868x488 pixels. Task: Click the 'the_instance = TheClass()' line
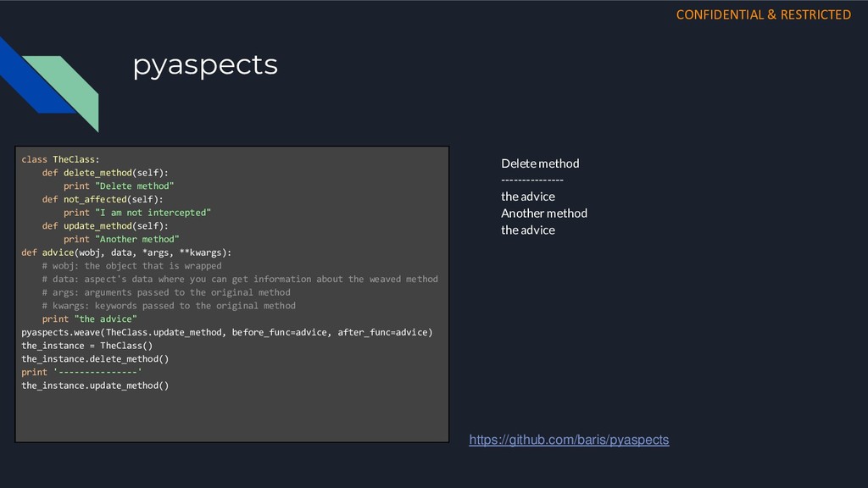[87, 346]
